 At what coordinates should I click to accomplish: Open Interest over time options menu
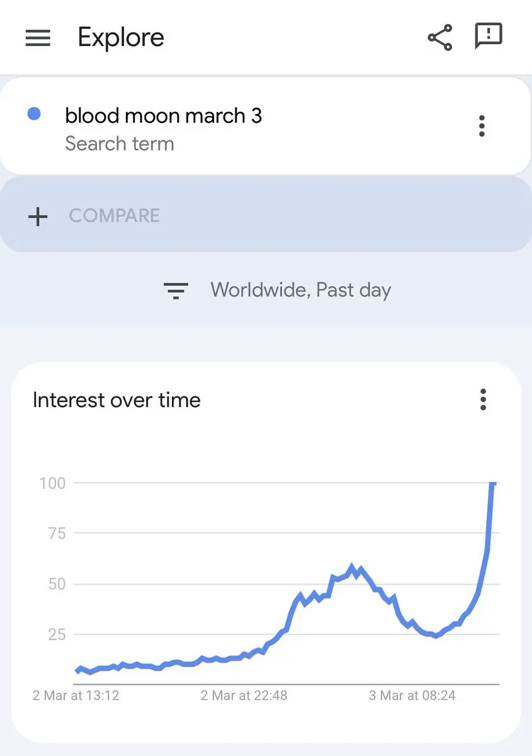pyautogui.click(x=483, y=399)
